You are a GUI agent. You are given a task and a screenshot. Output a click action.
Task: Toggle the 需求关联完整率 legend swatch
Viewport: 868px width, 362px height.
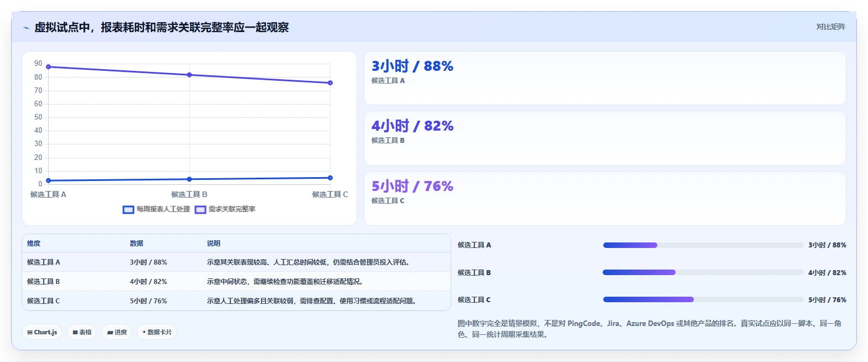[200, 209]
